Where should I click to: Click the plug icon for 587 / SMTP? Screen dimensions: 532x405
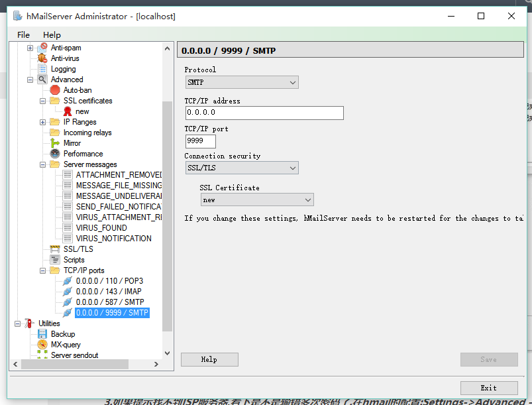tap(67, 302)
